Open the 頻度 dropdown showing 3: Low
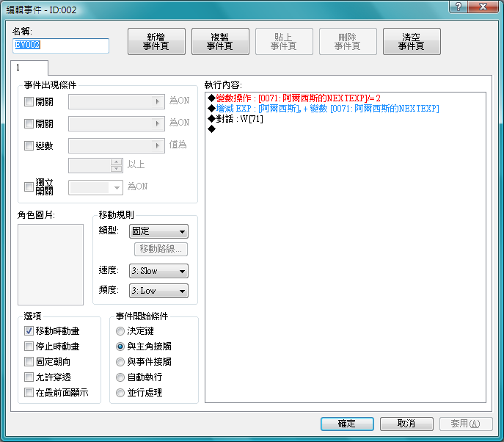The image size is (504, 442). pyautogui.click(x=158, y=291)
